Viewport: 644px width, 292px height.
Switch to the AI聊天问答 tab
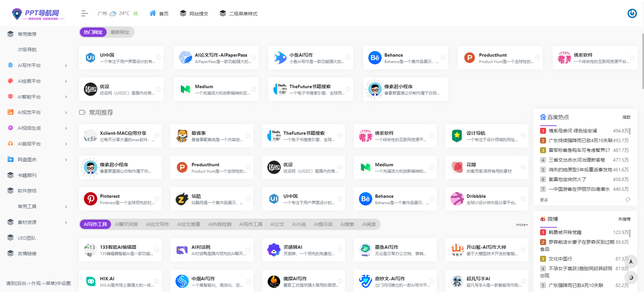pyautogui.click(x=126, y=224)
